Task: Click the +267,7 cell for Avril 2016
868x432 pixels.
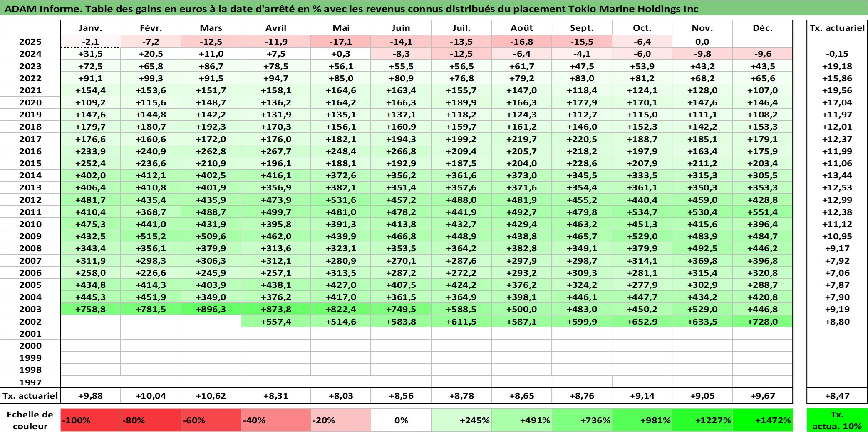Action: [276, 151]
